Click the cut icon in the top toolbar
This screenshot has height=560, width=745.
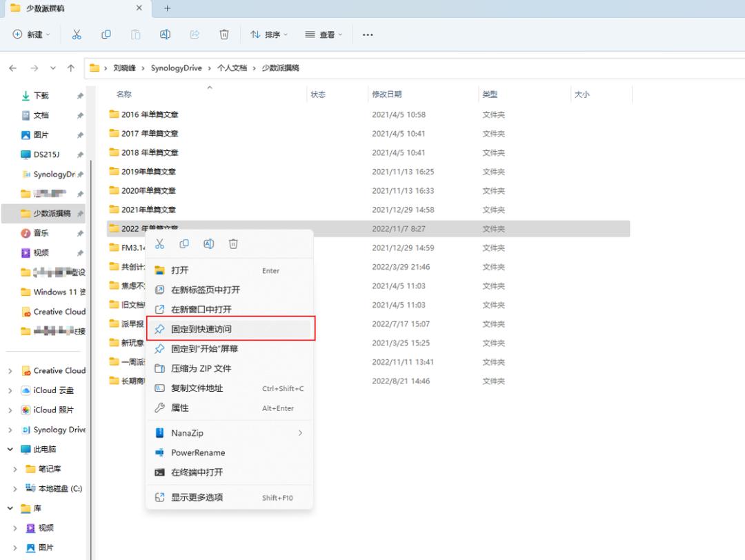click(77, 34)
